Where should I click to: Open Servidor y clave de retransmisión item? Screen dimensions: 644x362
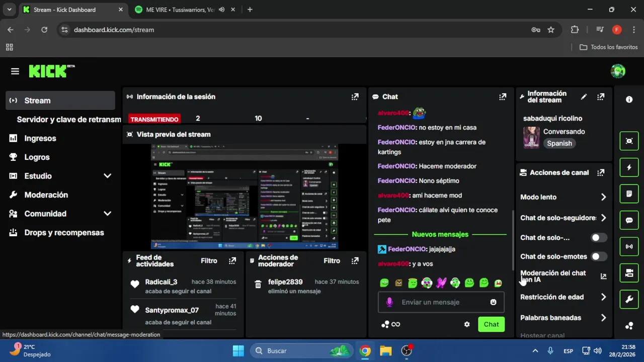(69, 119)
